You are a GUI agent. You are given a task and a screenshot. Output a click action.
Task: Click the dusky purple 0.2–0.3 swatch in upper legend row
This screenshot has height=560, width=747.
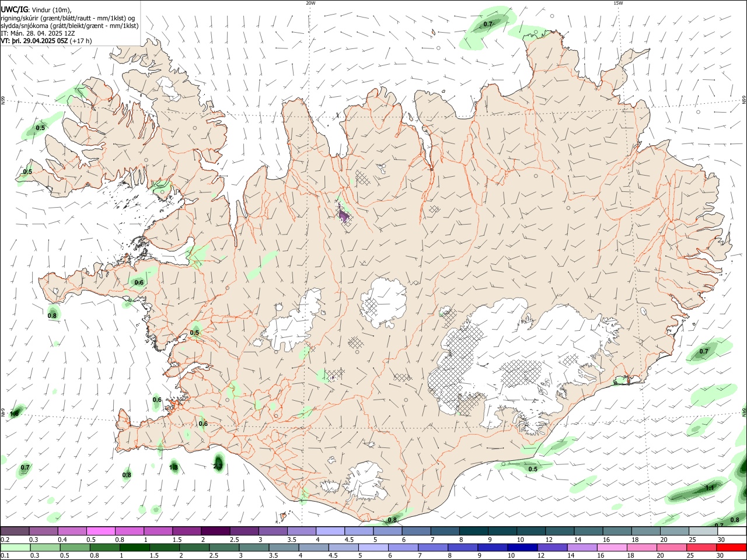(15, 531)
